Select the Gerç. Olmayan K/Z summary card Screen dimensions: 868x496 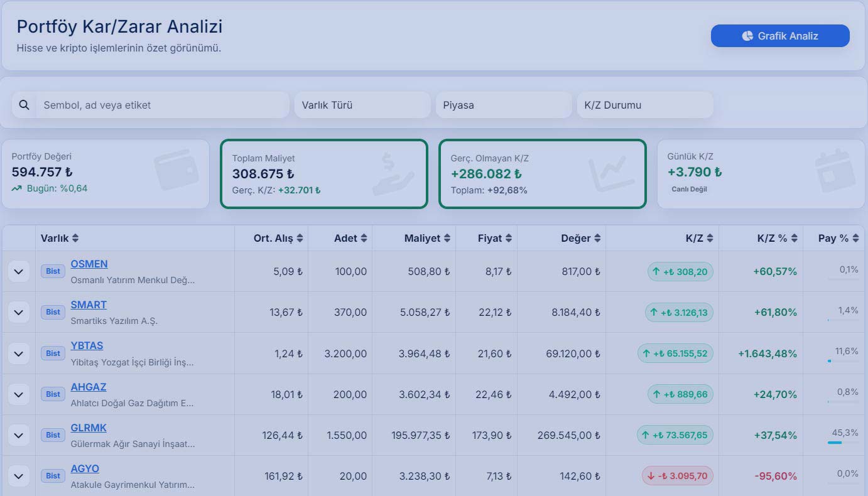tap(542, 174)
